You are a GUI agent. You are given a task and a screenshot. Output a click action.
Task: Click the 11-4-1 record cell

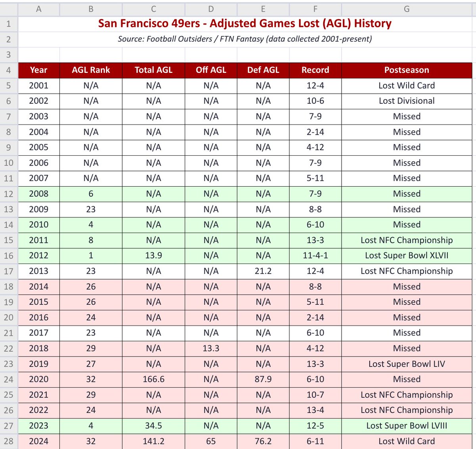tap(315, 256)
